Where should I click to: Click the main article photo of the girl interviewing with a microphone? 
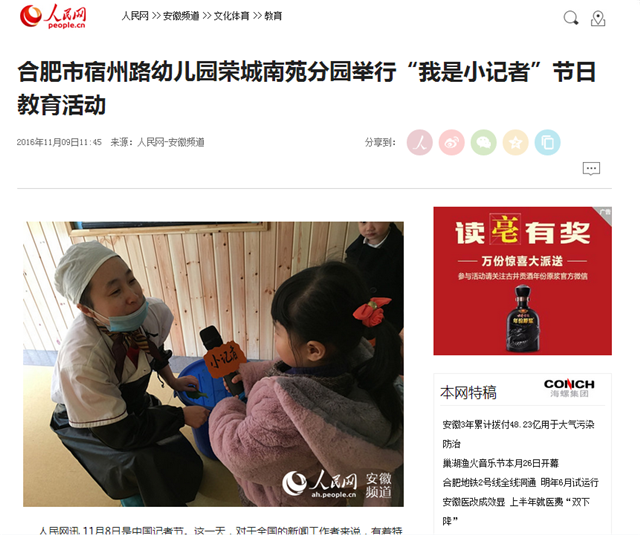click(x=213, y=364)
